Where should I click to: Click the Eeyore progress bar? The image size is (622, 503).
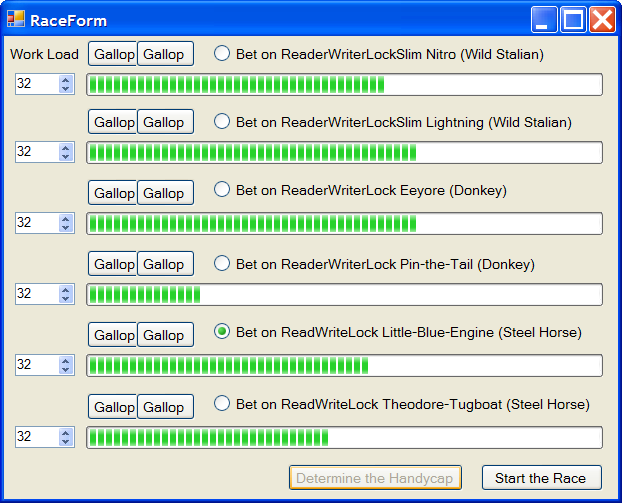pos(344,223)
